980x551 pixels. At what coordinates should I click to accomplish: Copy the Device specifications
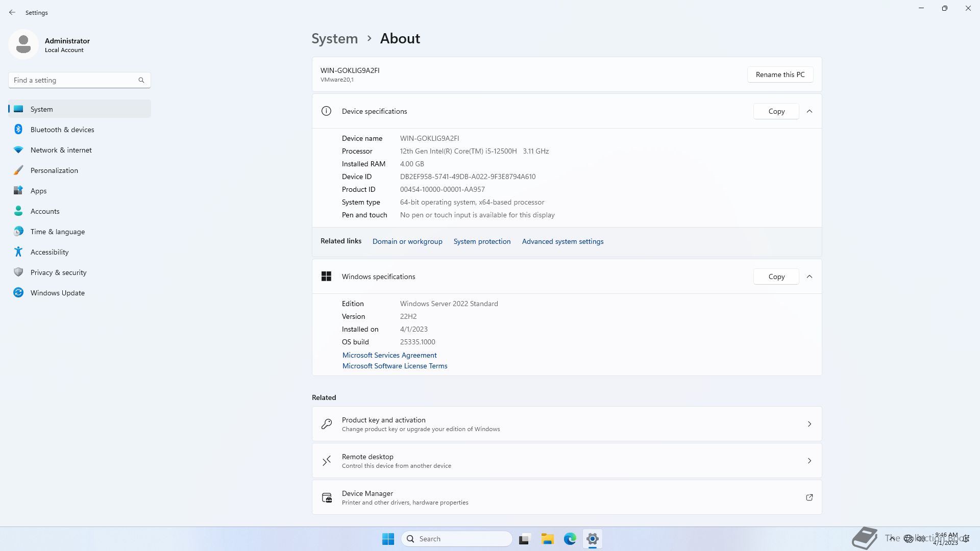pos(776,111)
